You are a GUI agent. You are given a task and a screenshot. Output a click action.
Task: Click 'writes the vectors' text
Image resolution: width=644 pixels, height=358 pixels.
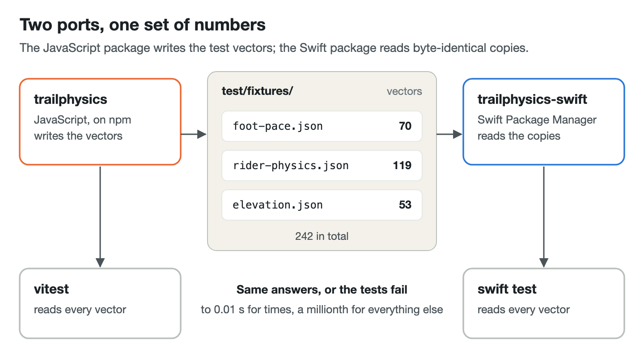[78, 136]
